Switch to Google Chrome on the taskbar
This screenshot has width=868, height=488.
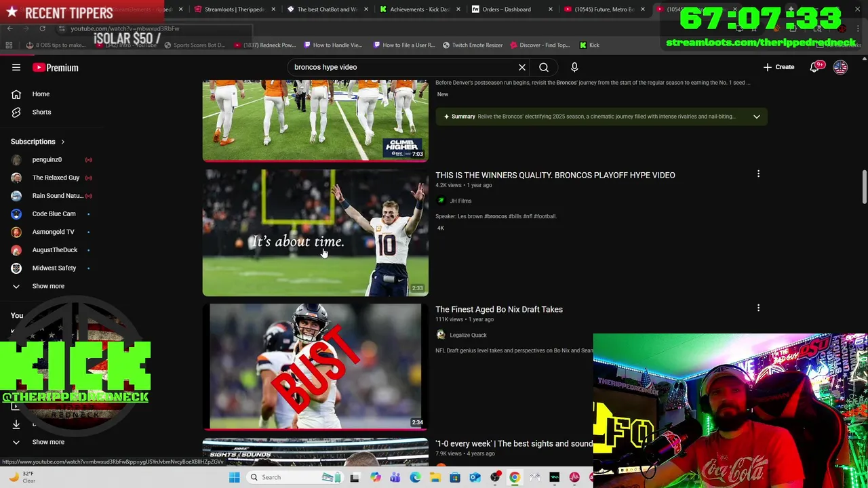coord(515,477)
